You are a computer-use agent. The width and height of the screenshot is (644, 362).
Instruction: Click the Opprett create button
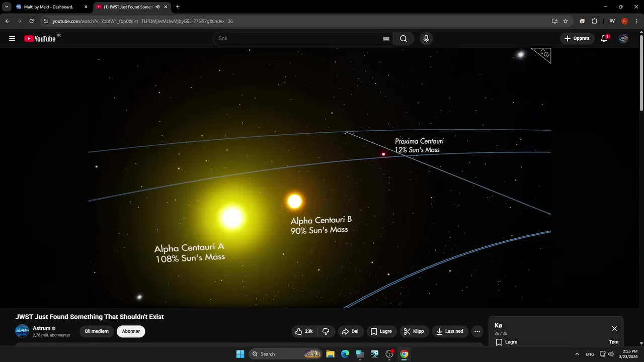click(x=577, y=39)
